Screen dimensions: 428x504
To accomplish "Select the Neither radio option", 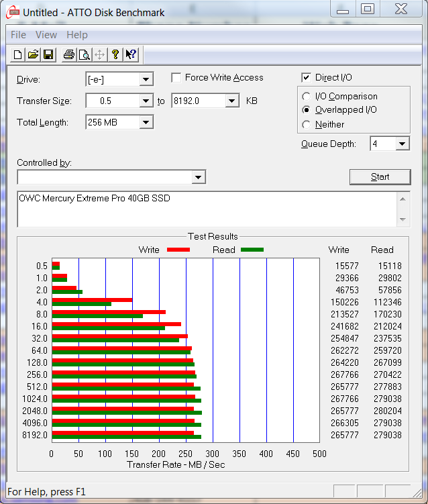I will click(307, 125).
